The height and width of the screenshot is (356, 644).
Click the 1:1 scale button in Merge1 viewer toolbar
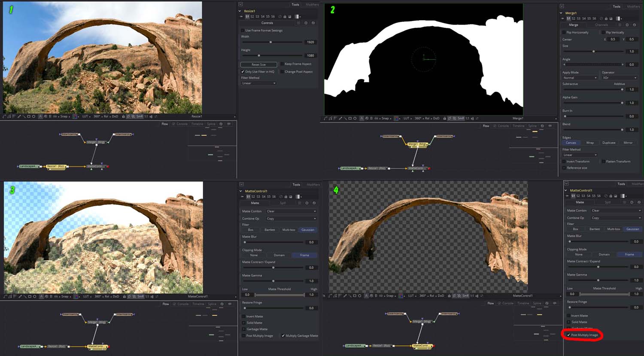(468, 118)
